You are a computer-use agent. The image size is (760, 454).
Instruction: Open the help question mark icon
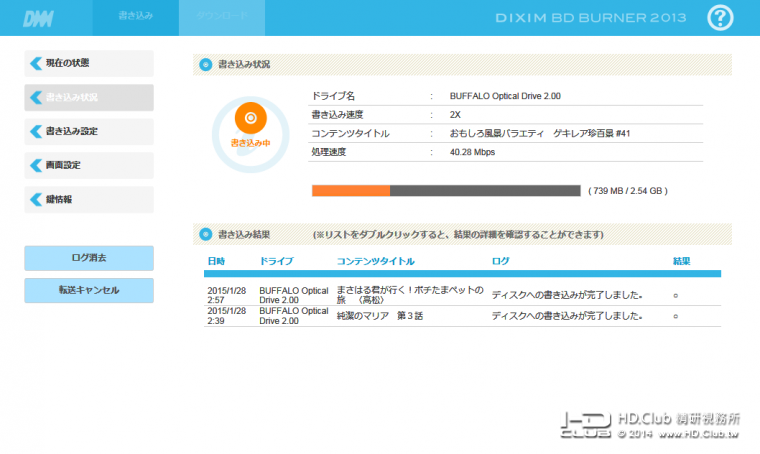tap(720, 18)
